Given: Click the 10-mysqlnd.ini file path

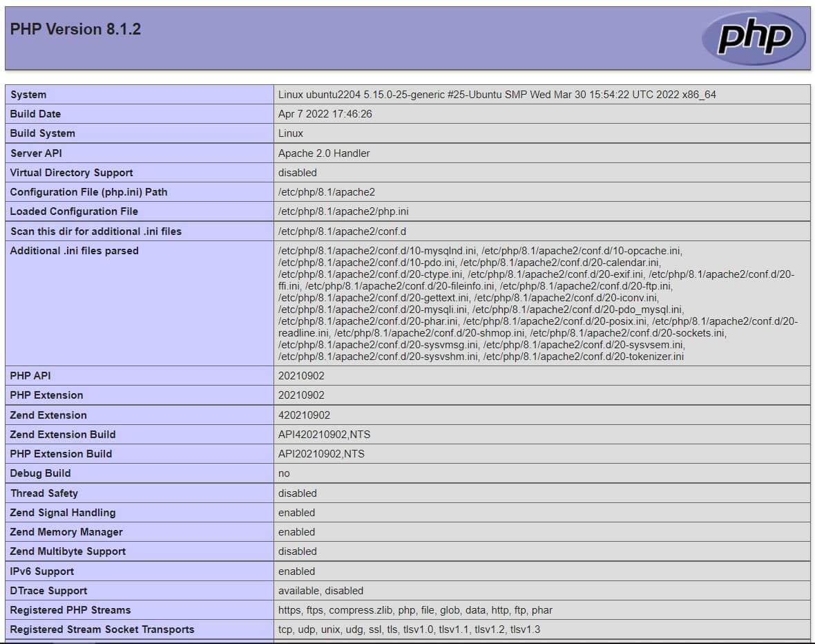Looking at the screenshot, I should [377, 251].
